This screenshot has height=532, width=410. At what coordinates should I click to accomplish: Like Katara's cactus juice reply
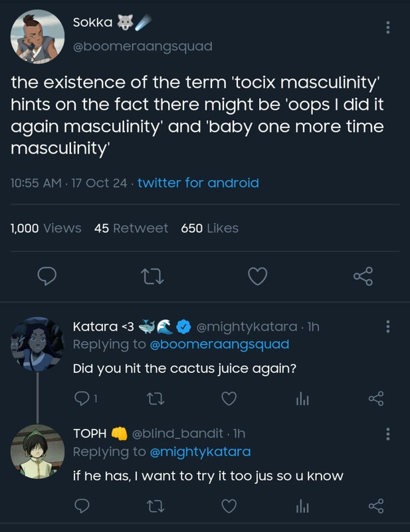click(229, 398)
